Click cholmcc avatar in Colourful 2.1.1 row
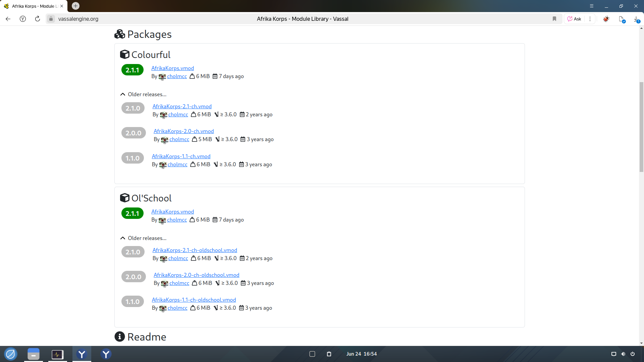The height and width of the screenshot is (362, 644). coord(162,77)
